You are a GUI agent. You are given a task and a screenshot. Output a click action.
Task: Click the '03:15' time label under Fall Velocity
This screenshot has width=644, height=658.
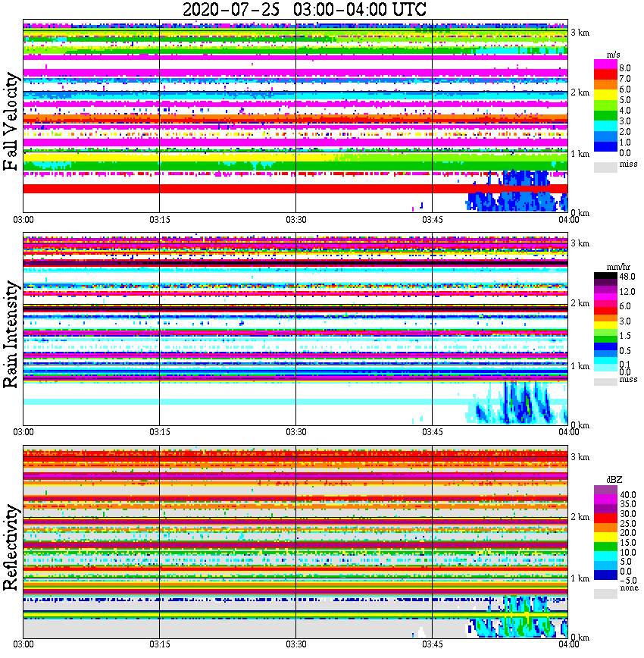(x=159, y=220)
